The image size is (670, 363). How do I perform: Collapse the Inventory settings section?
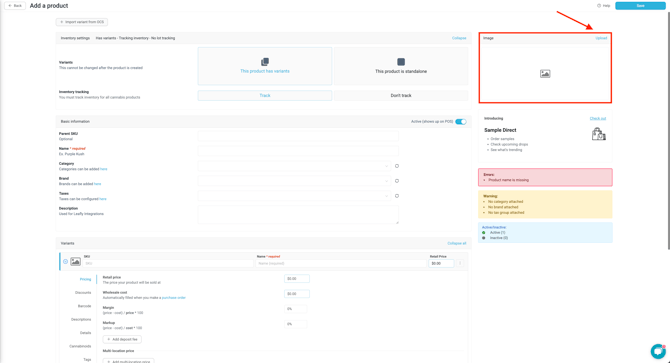point(459,38)
